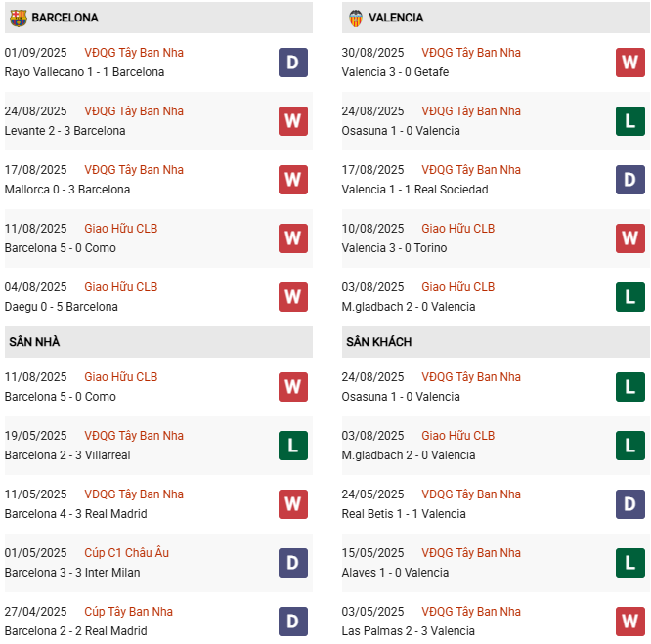
Task: Select the SÂN NHÀ section header
Action: [35, 342]
